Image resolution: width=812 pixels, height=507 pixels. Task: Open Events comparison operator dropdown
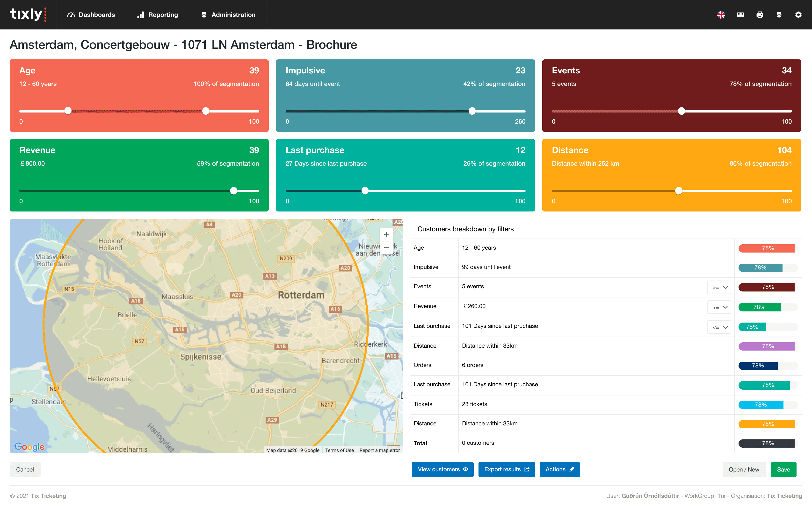click(719, 287)
